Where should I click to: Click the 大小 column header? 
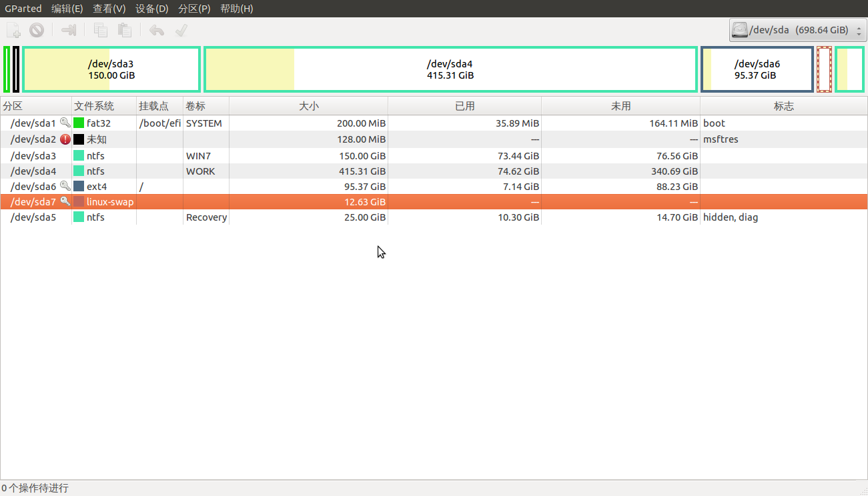point(308,106)
